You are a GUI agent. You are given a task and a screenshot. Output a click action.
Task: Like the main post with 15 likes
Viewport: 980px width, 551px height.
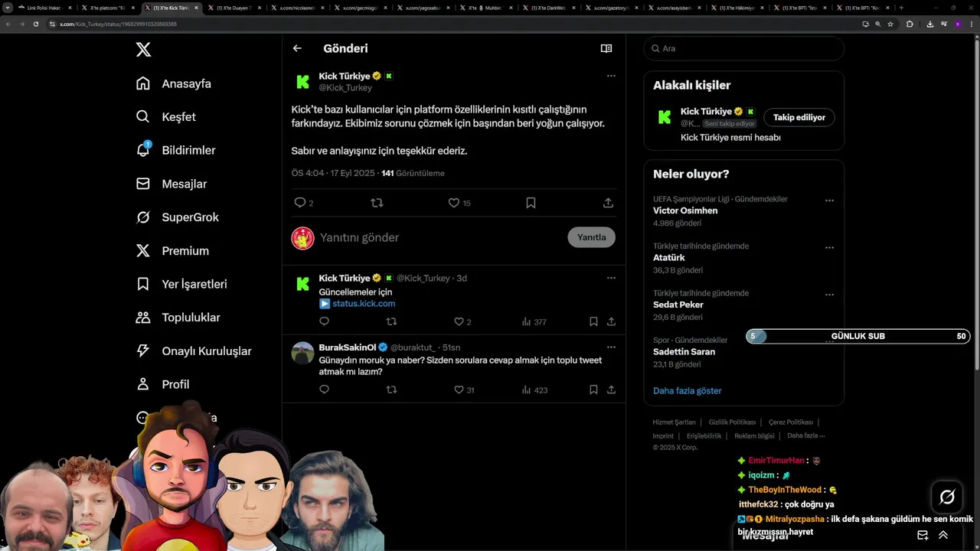point(454,203)
